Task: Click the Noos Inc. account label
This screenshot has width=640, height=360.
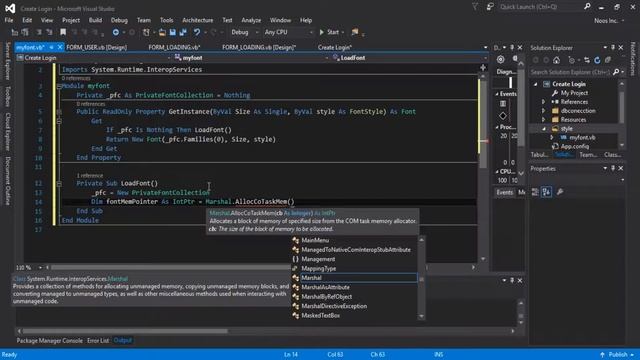Action: [606, 20]
